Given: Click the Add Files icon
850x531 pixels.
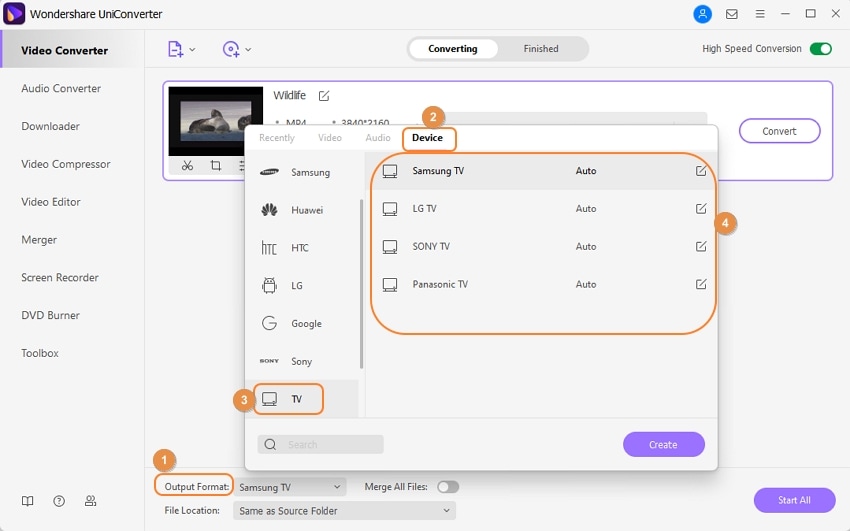Looking at the screenshot, I should point(175,49).
